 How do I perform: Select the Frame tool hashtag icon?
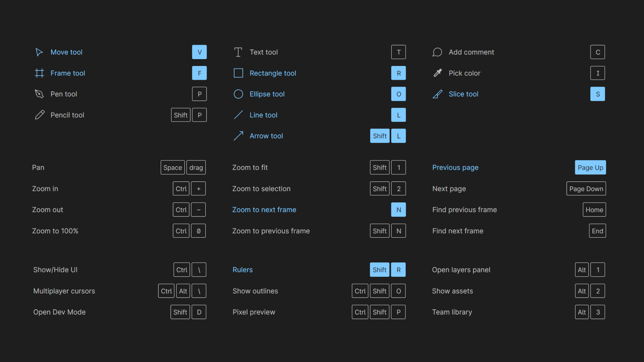click(39, 73)
